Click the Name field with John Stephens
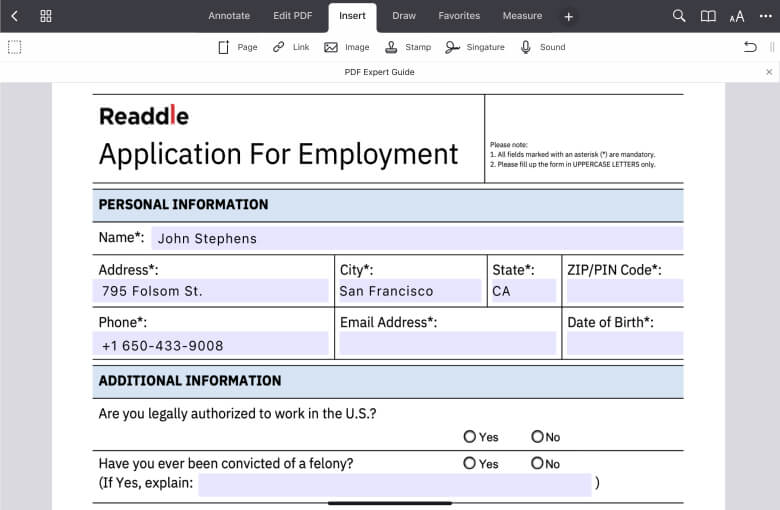This screenshot has height=510, width=780. click(x=417, y=238)
